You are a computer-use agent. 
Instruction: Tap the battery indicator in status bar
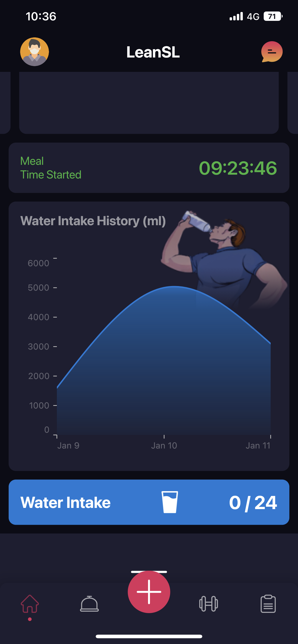click(x=273, y=17)
